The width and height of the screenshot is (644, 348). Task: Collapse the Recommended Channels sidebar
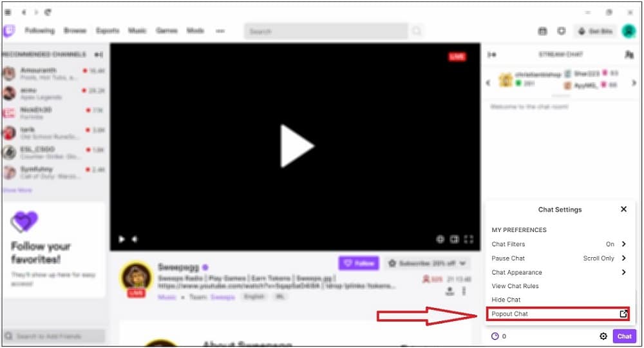coord(99,55)
